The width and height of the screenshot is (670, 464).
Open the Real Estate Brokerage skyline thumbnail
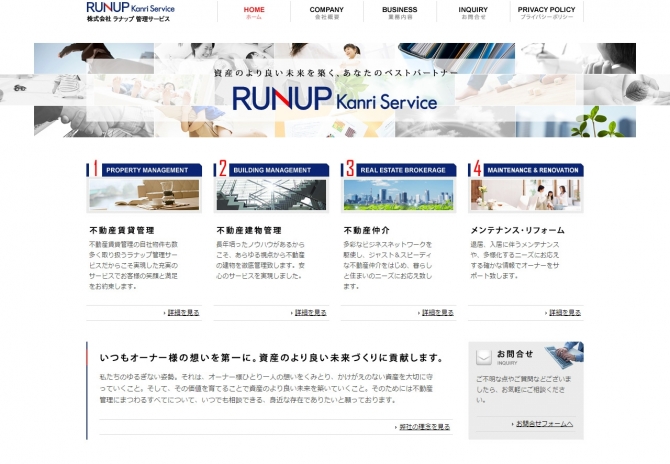point(398,195)
